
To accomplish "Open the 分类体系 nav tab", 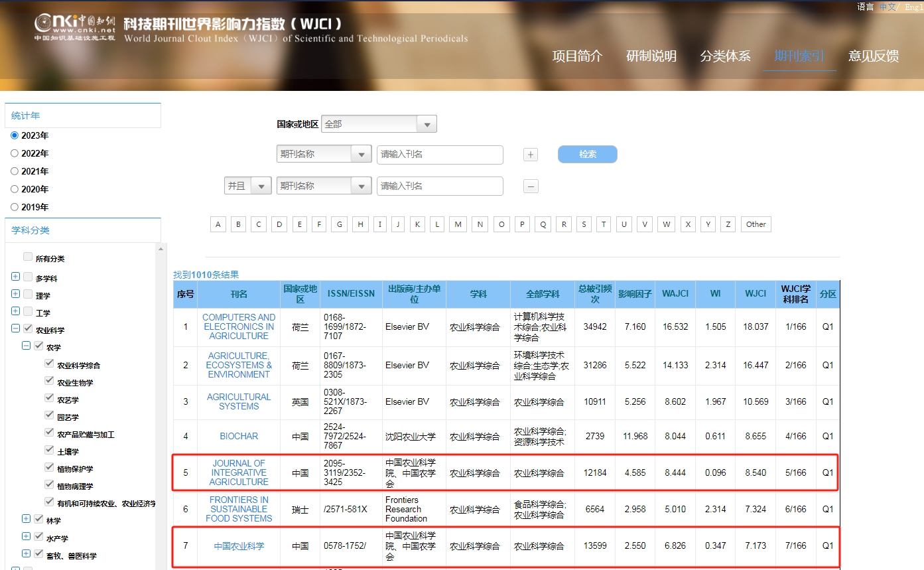I will coord(726,56).
